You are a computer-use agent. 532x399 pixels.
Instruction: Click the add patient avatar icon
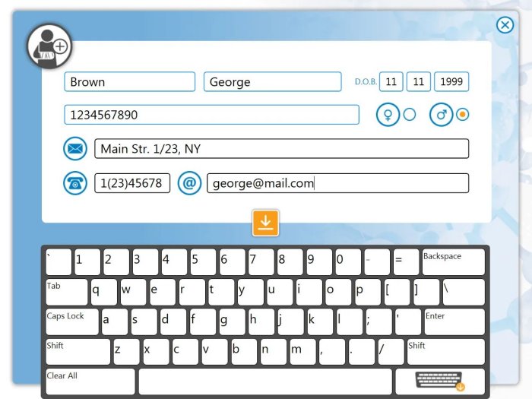click(x=49, y=47)
